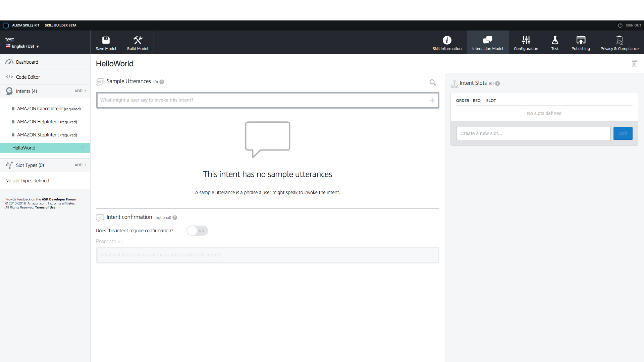644x362 pixels.
Task: Click the Dashboard menu item
Action: (x=28, y=62)
